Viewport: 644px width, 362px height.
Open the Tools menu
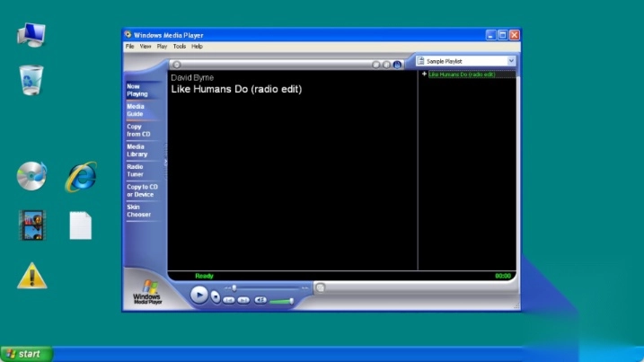[180, 46]
